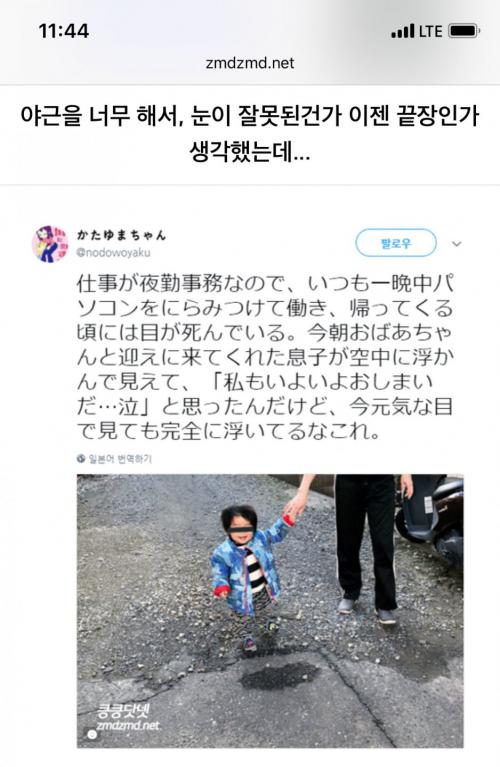Viewport: 500px width, 767px height.
Task: Open the かたゆまちゃん display name
Action: (121, 235)
